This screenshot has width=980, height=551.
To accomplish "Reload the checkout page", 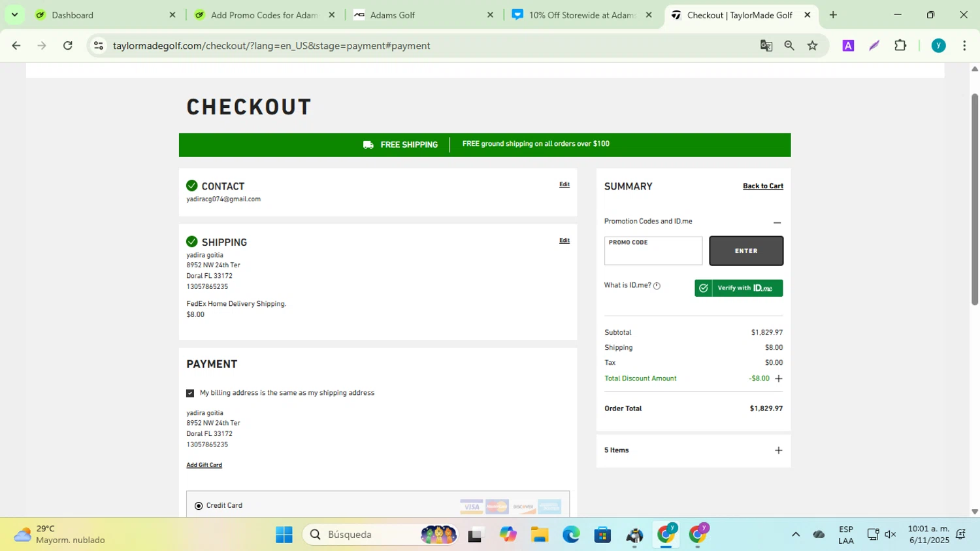I will (x=68, y=46).
